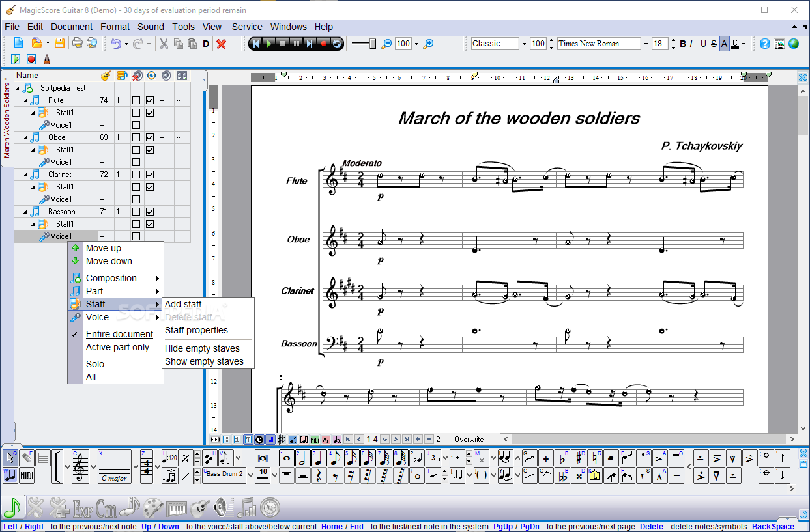This screenshot has width=810, height=532.
Task: Choose the treble clef icon
Action: coord(80,466)
